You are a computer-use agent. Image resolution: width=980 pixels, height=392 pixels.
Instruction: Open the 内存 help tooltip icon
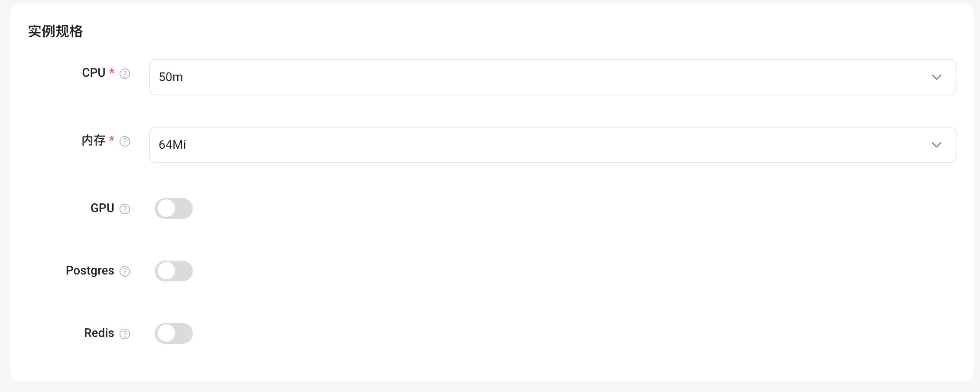click(125, 141)
